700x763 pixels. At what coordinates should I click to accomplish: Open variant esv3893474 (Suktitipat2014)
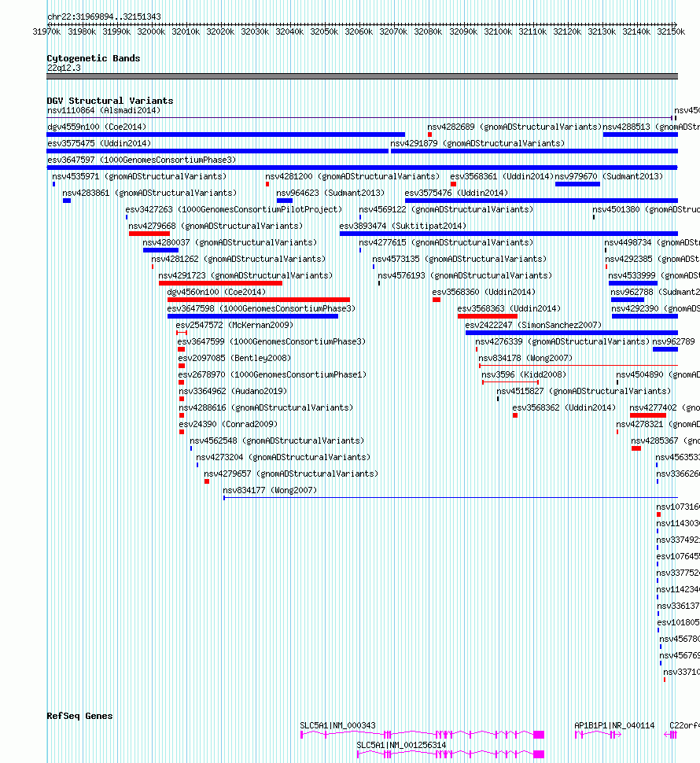click(403, 227)
